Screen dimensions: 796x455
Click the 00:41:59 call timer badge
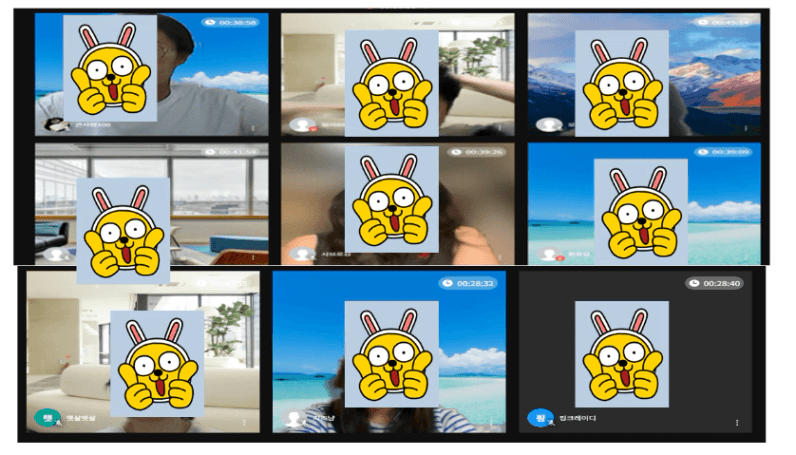231,152
